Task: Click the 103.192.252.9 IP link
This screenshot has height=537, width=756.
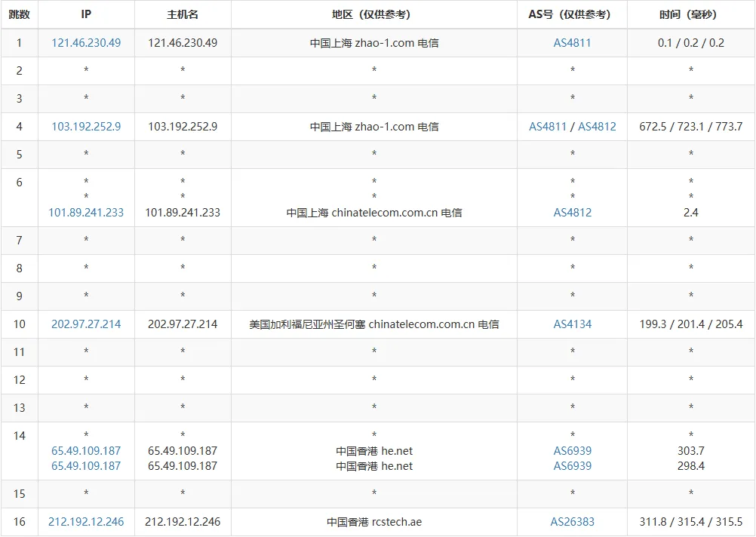Action: (x=85, y=126)
